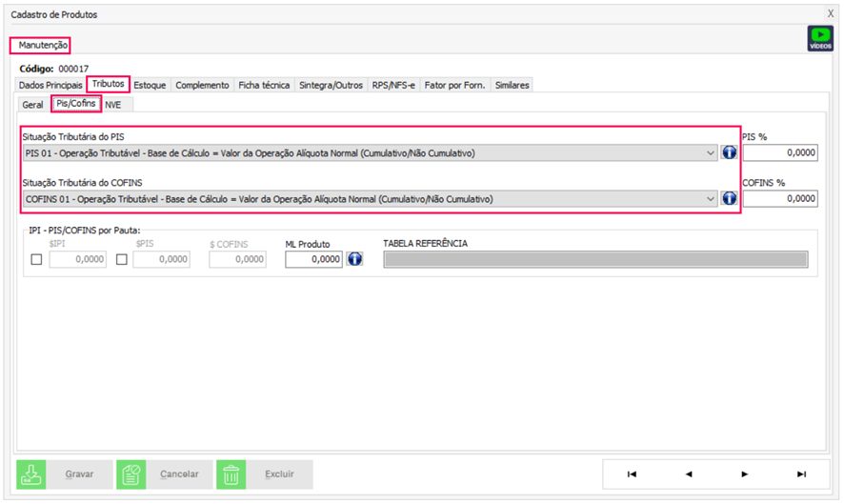
Task: Switch to the Estoque tab
Action: 151,85
